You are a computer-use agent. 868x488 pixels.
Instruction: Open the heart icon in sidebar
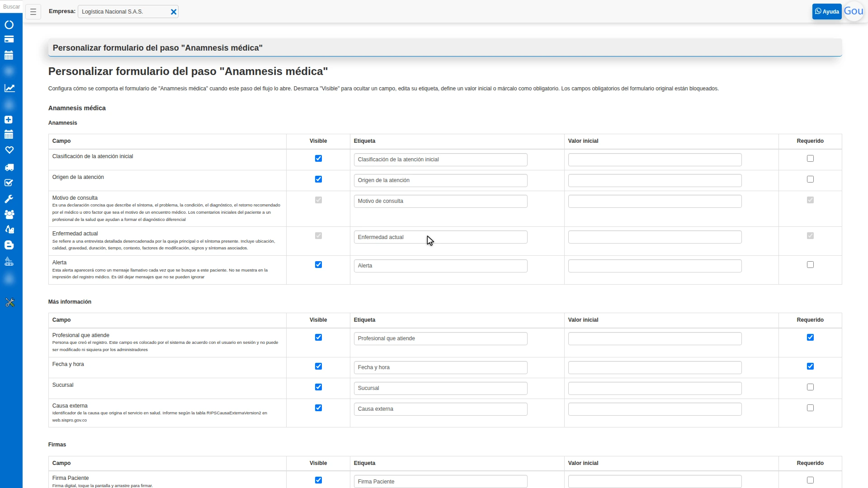pos(9,150)
